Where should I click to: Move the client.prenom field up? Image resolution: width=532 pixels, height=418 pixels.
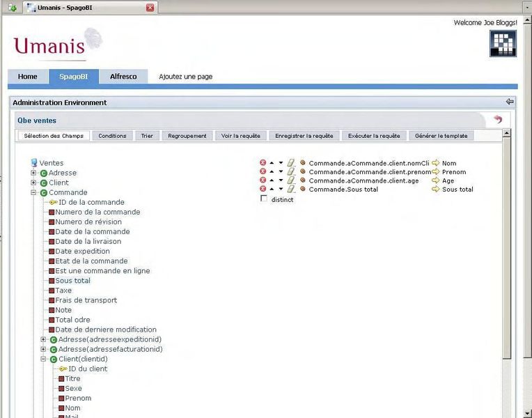click(272, 171)
